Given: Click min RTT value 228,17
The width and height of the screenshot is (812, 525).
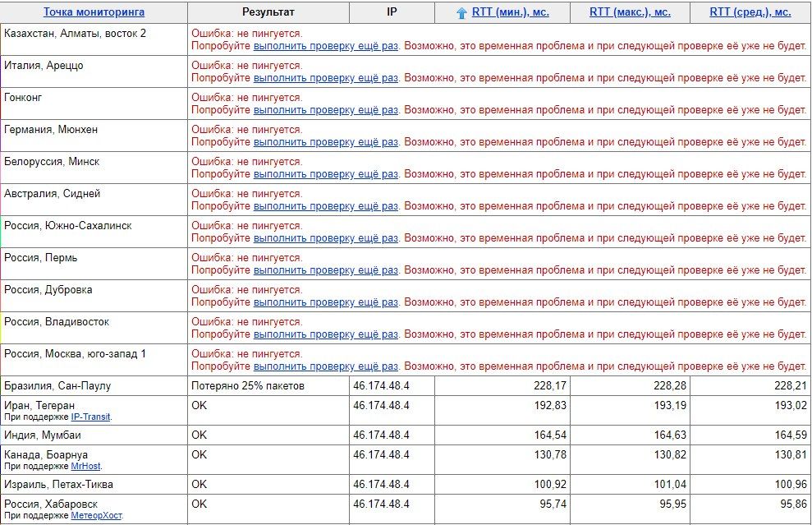Looking at the screenshot, I should (550, 386).
